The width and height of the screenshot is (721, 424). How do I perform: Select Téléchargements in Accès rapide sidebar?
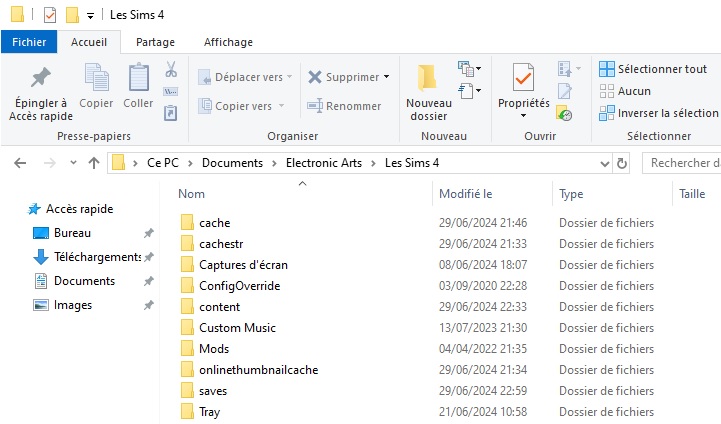(96, 257)
